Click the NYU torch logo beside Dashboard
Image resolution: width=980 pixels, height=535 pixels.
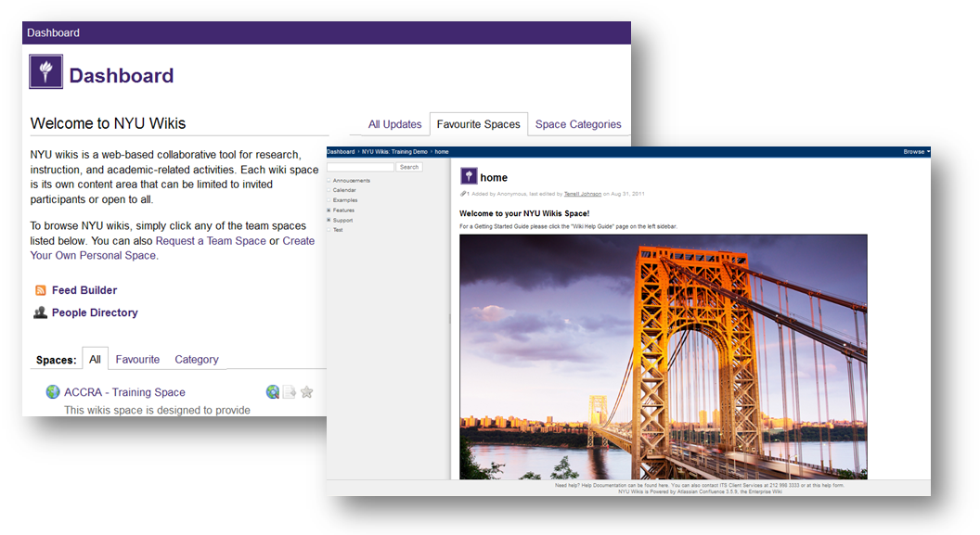point(46,72)
